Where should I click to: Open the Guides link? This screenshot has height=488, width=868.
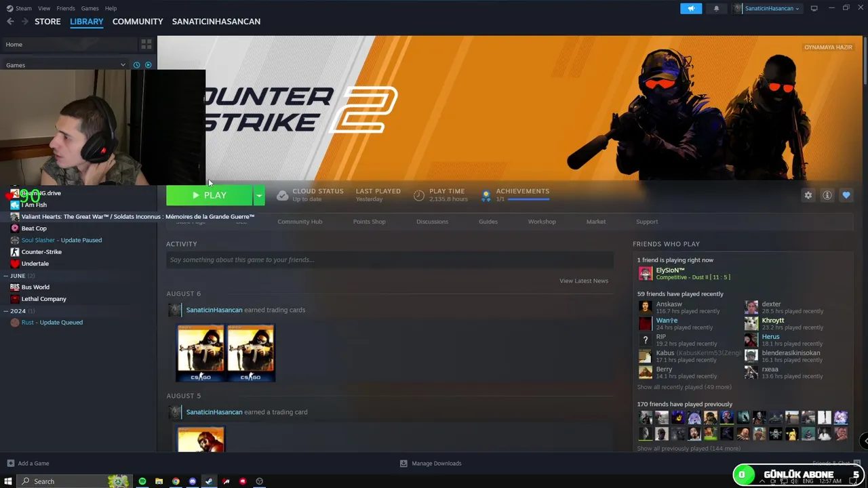[488, 222]
